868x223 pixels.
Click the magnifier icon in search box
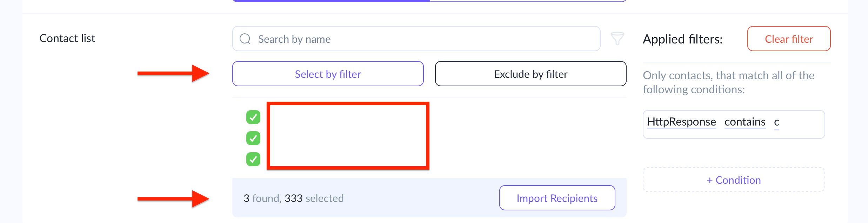[245, 39]
